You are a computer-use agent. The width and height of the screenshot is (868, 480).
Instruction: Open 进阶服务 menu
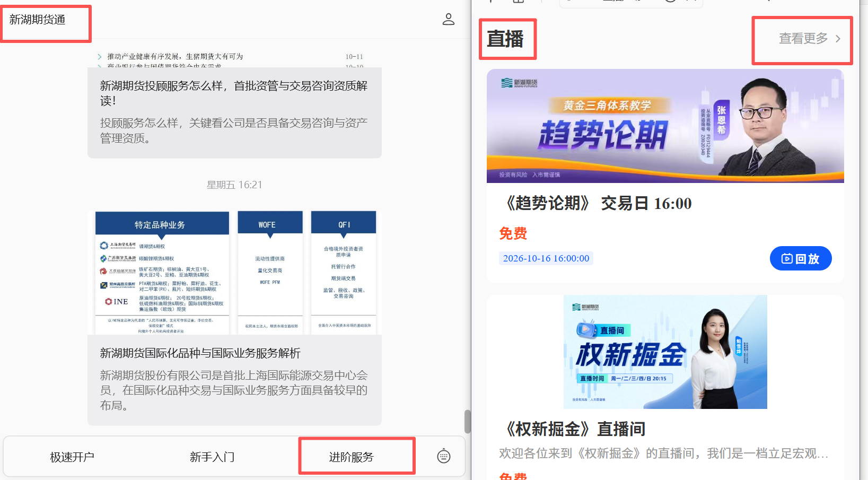pyautogui.click(x=351, y=457)
